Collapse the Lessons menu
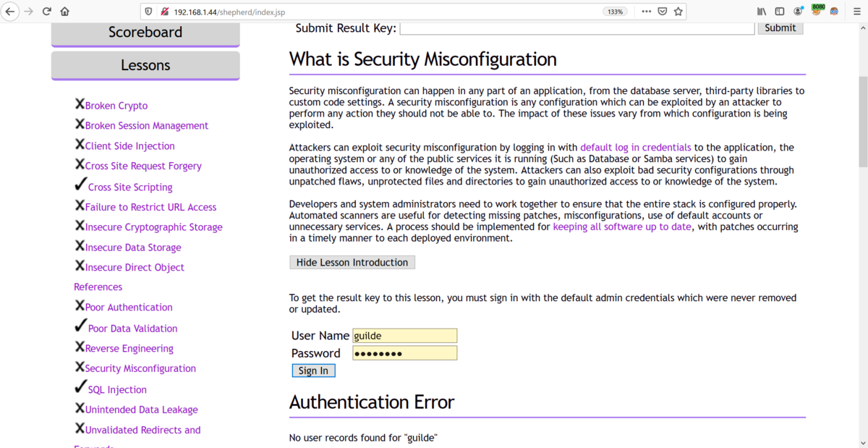868x448 pixels. [145, 65]
